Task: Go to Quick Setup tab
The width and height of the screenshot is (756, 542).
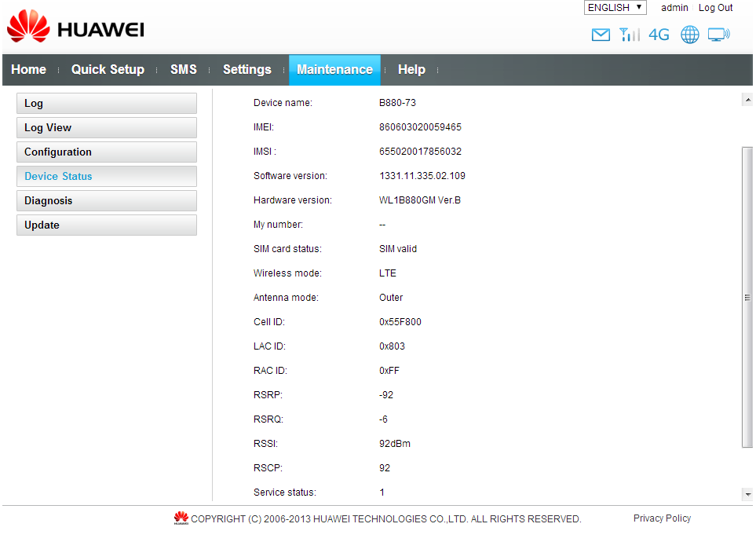Action: 108,70
